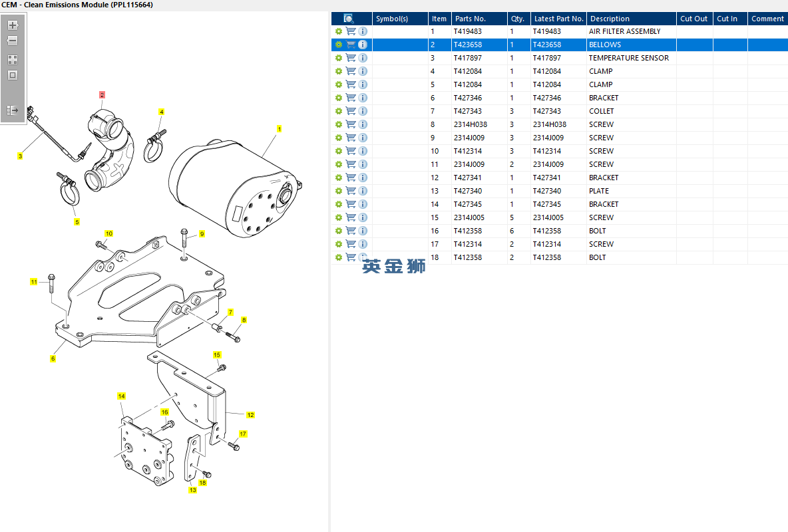Image resolution: width=788 pixels, height=532 pixels.
Task: Add item 6 BRACKET T427346 to cart
Action: 351,98
